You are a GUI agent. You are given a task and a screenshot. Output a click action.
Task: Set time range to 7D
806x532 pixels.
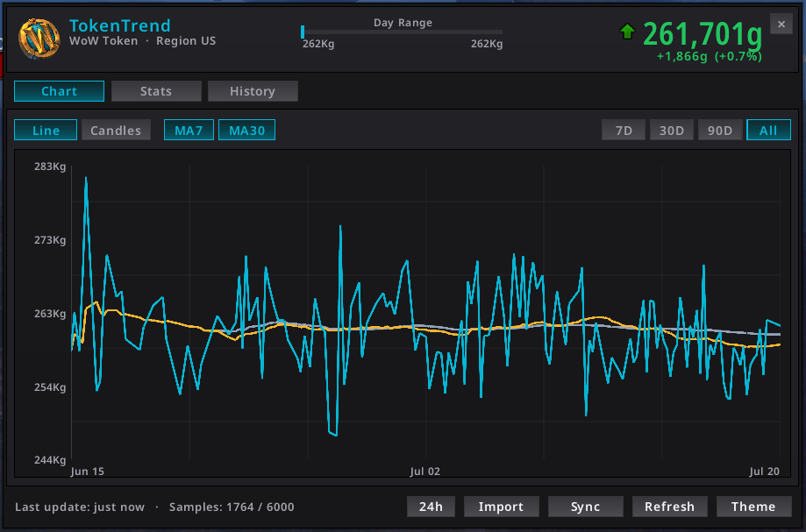tap(624, 130)
